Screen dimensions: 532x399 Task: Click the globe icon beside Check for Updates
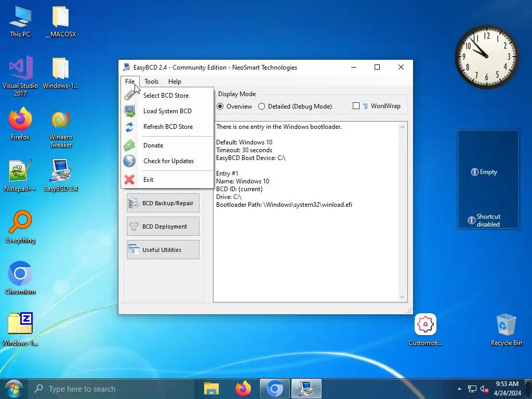129,161
